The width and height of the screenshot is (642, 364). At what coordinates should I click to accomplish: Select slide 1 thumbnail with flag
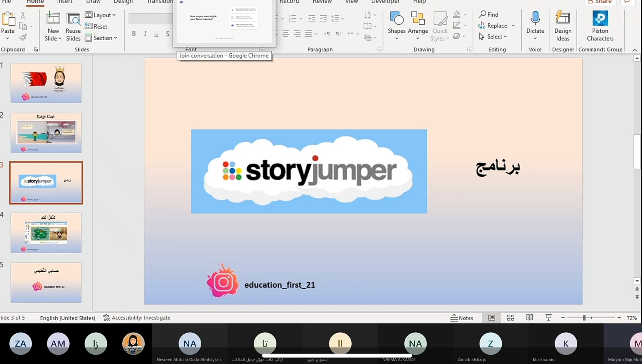tap(46, 83)
